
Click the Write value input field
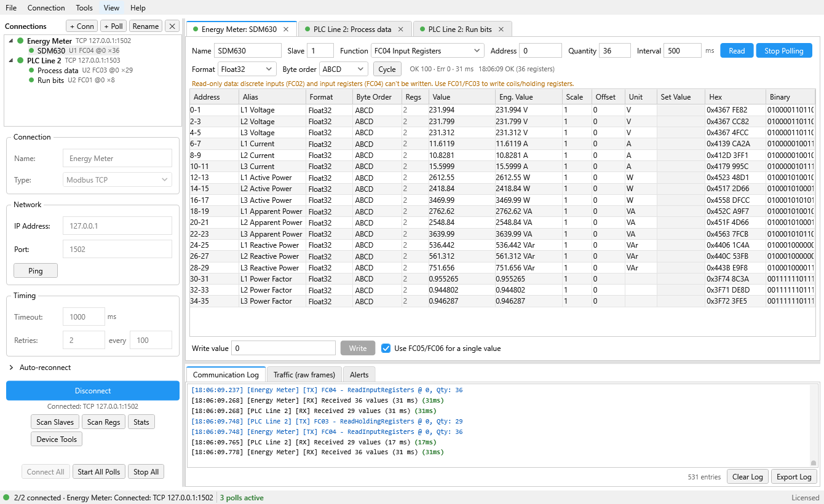[x=283, y=348]
